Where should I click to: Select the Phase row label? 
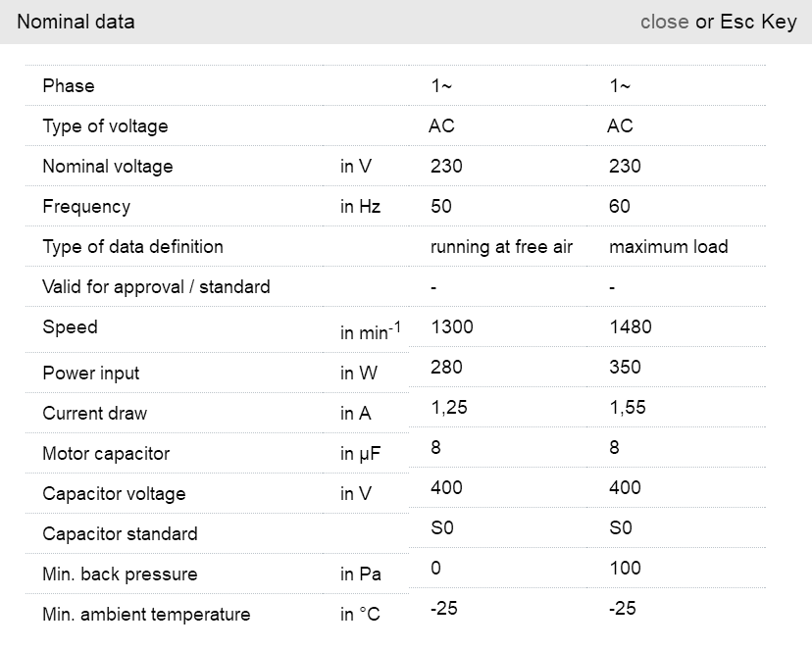(69, 86)
